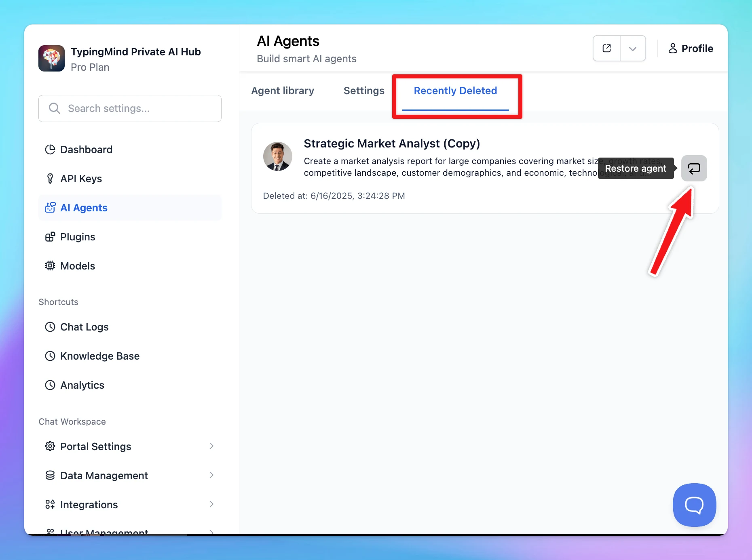The image size is (752, 560).
Task: Open the chat support bubble
Action: (694, 505)
